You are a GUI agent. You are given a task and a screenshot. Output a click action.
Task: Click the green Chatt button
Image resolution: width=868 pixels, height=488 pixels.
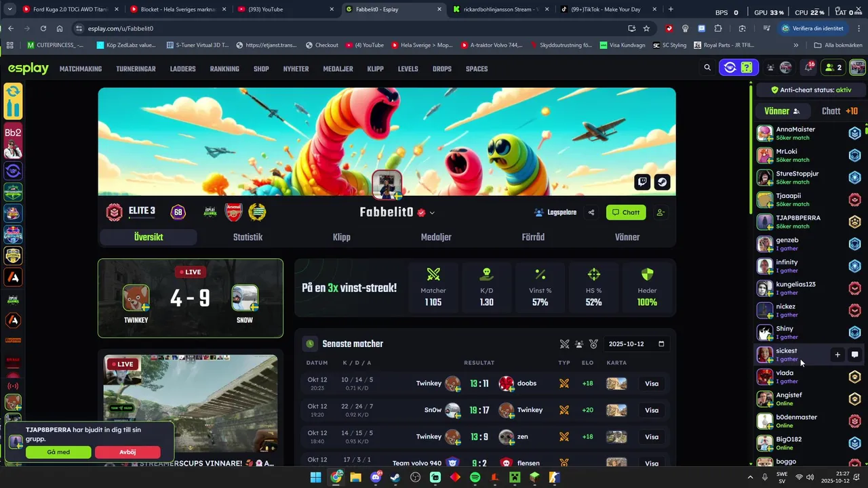click(626, 212)
